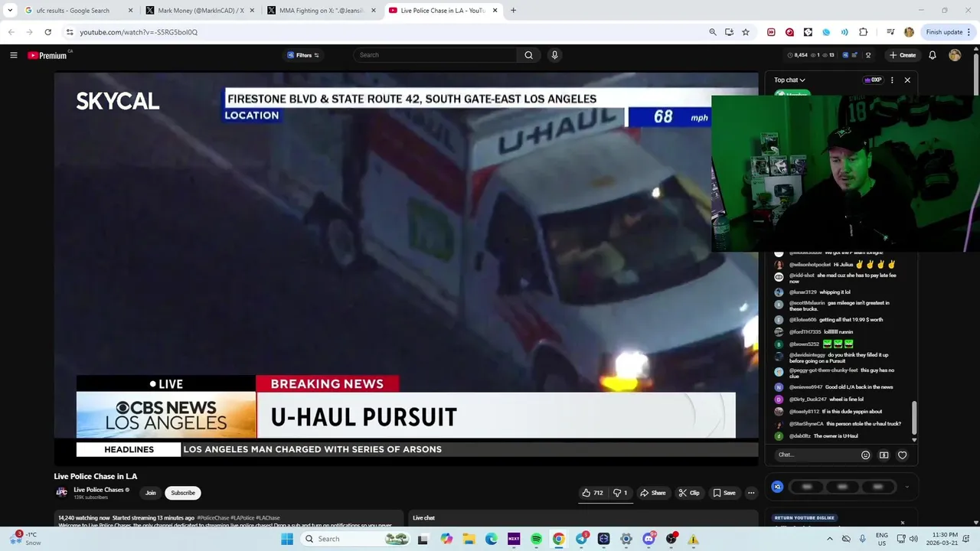The width and height of the screenshot is (980, 551).
Task: Send a heart reaction in chat
Action: point(902,455)
